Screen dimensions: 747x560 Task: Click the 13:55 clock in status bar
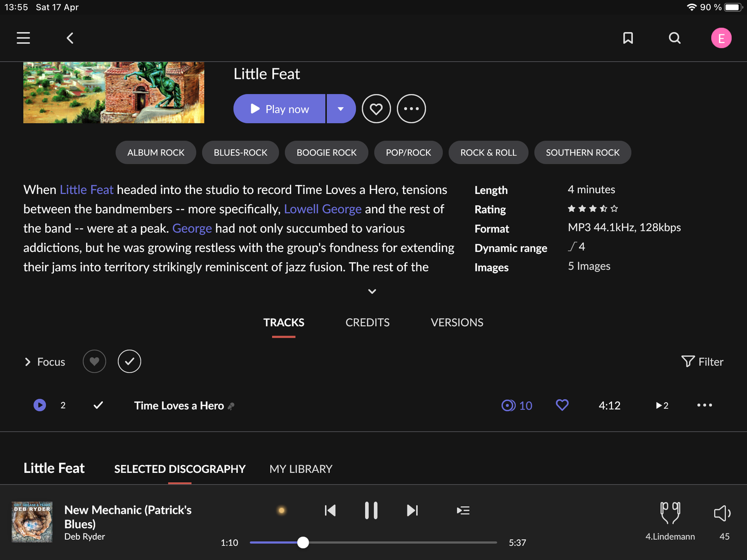tap(16, 7)
